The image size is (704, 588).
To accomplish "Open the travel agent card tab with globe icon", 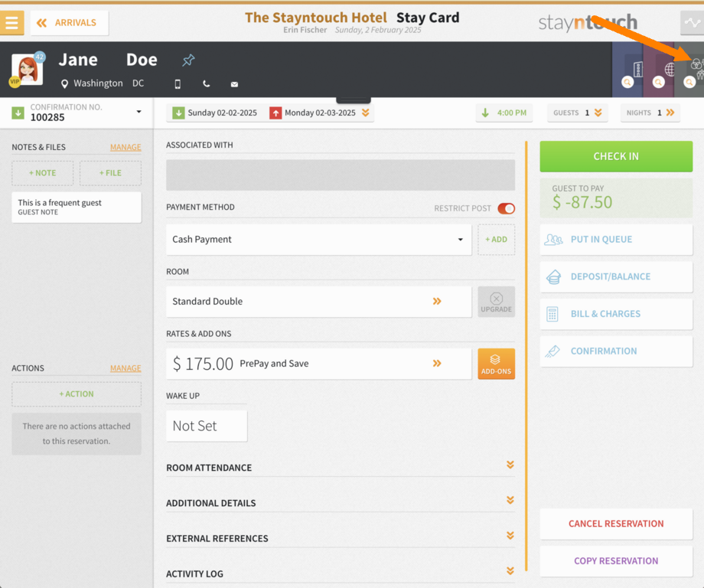I will tap(660, 70).
